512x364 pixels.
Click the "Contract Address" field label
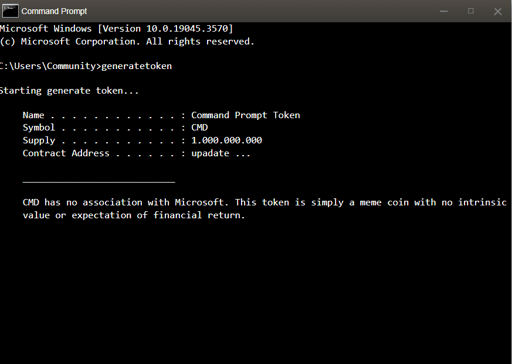[x=66, y=153]
